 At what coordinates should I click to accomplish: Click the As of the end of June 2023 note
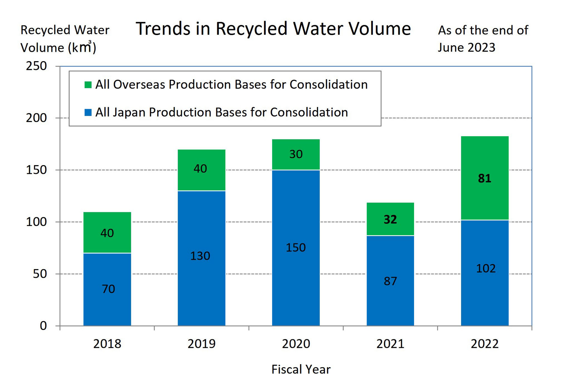point(482,39)
